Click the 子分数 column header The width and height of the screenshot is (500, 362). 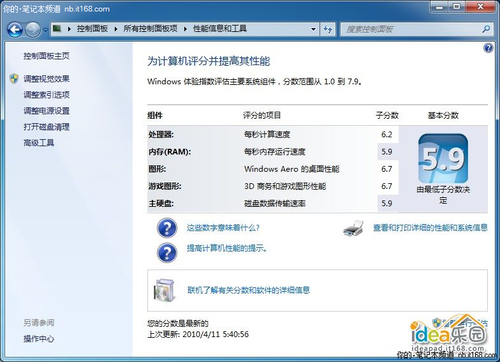click(x=387, y=115)
